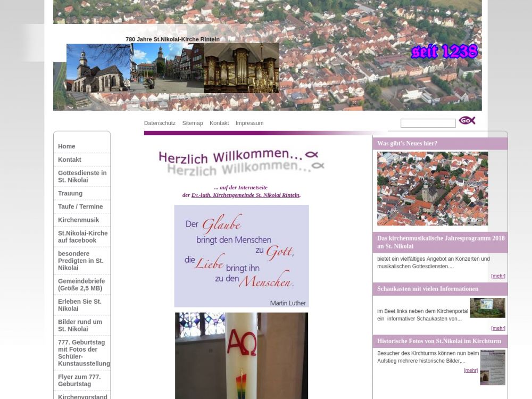This screenshot has height=399, width=532.
Task: Open Taufe / Termine menu item
Action: pos(80,206)
